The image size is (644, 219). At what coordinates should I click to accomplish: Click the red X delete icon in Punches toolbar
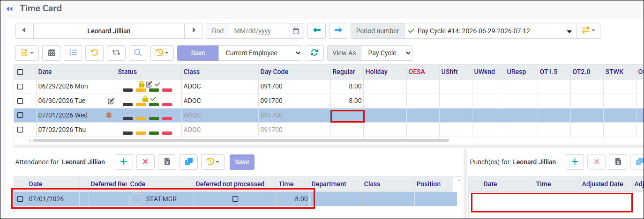(596, 162)
